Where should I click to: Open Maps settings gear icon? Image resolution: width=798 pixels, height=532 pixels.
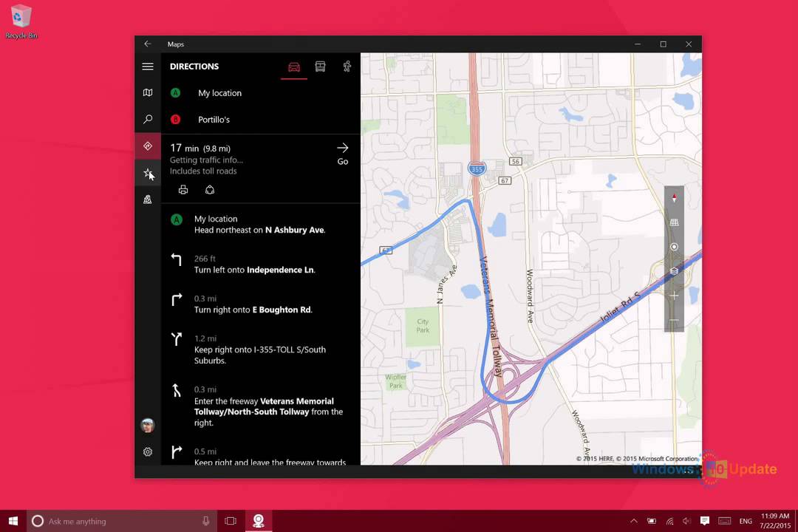(x=148, y=451)
